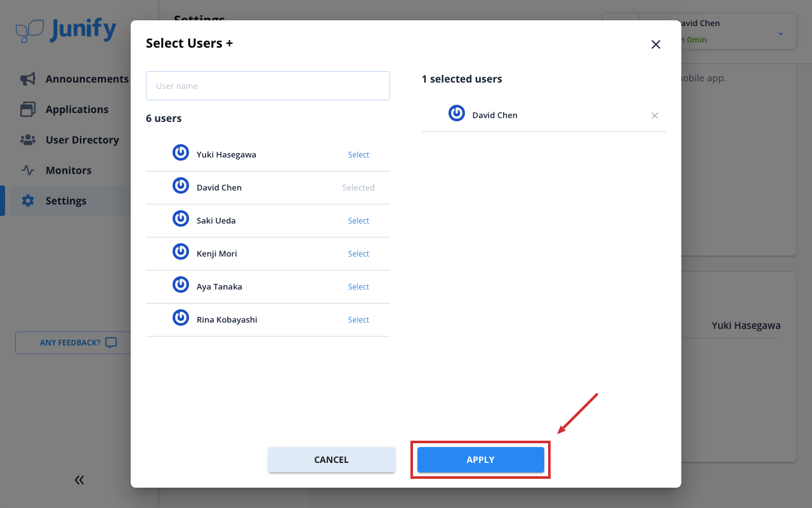Select Yuki Hasegawa
Viewport: 812px width, 508px height.
tap(358, 155)
